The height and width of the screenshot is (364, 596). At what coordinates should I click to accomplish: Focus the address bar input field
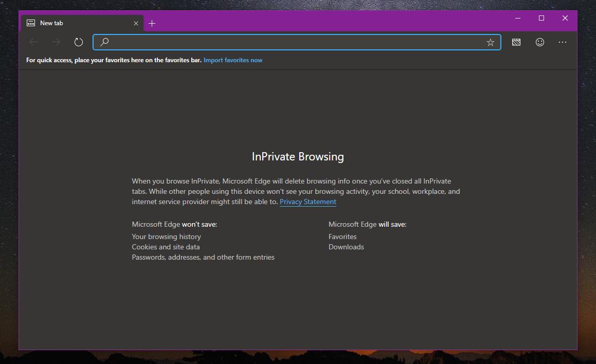point(297,42)
